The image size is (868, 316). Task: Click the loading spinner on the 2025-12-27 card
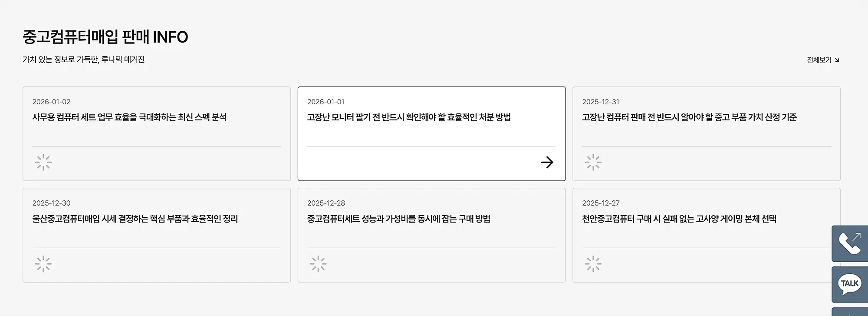point(593,264)
